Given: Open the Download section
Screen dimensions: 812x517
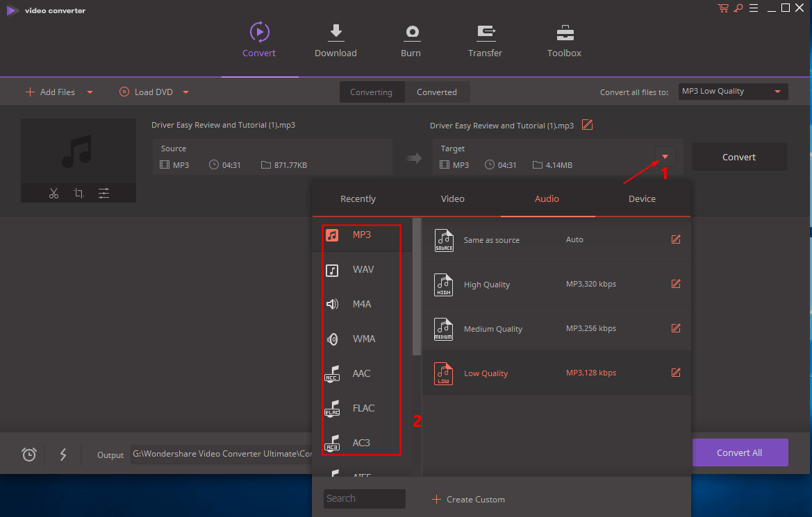Looking at the screenshot, I should coord(335,40).
